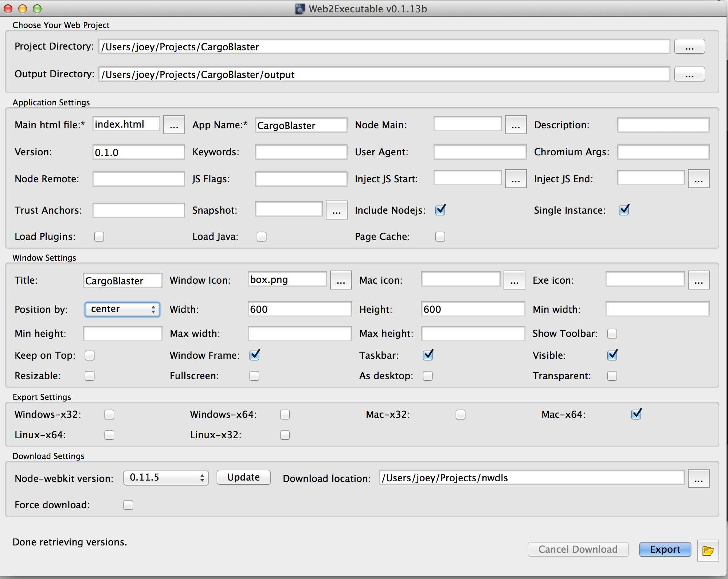Browse for an Inject JS Start file
Screen dimensions: 728x579
516,179
